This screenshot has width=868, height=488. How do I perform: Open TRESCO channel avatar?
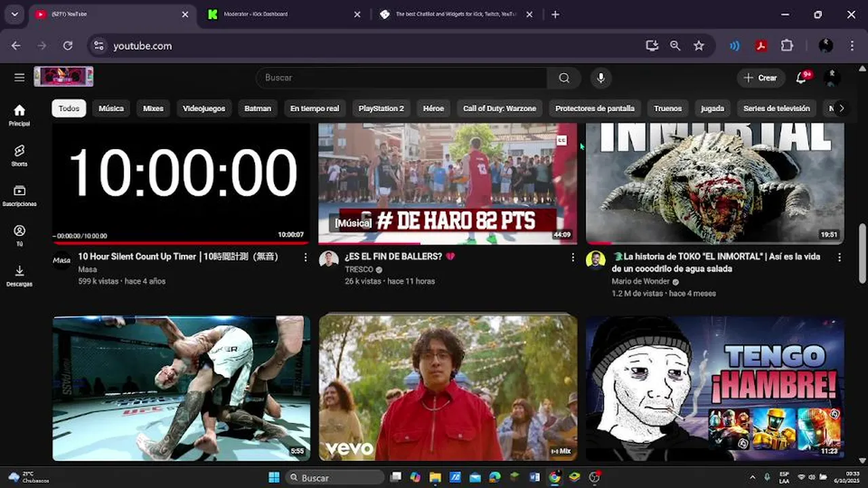coord(329,260)
